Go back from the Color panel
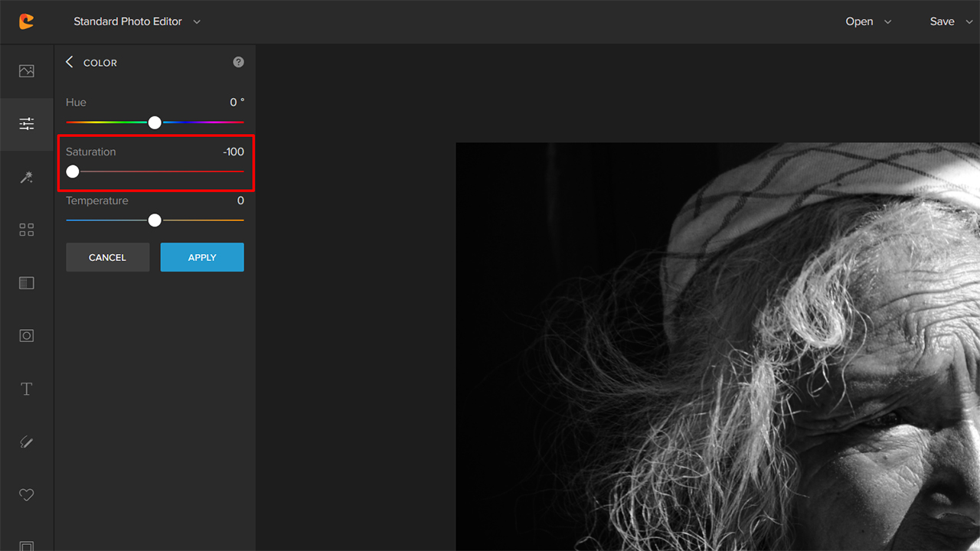The height and width of the screenshot is (551, 980). click(x=68, y=62)
